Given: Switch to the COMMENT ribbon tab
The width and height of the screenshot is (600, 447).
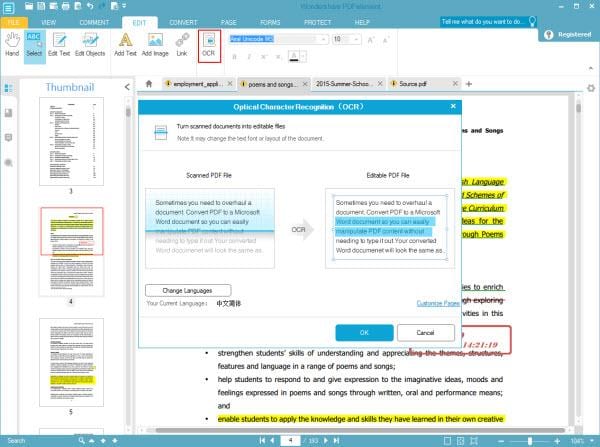Looking at the screenshot, I should click(94, 22).
